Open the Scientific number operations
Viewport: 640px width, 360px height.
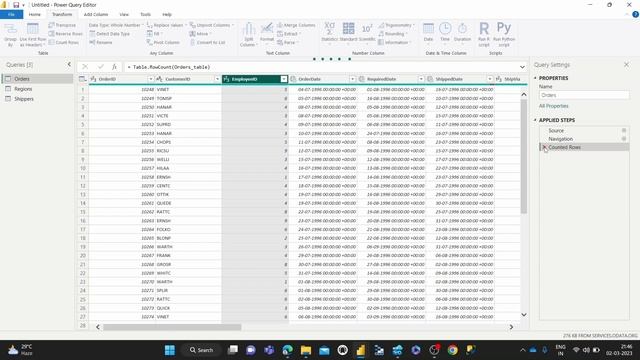click(x=367, y=33)
